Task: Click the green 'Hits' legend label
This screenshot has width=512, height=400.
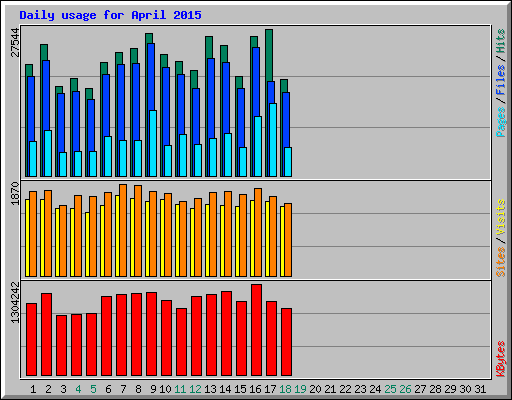Action: (x=501, y=41)
